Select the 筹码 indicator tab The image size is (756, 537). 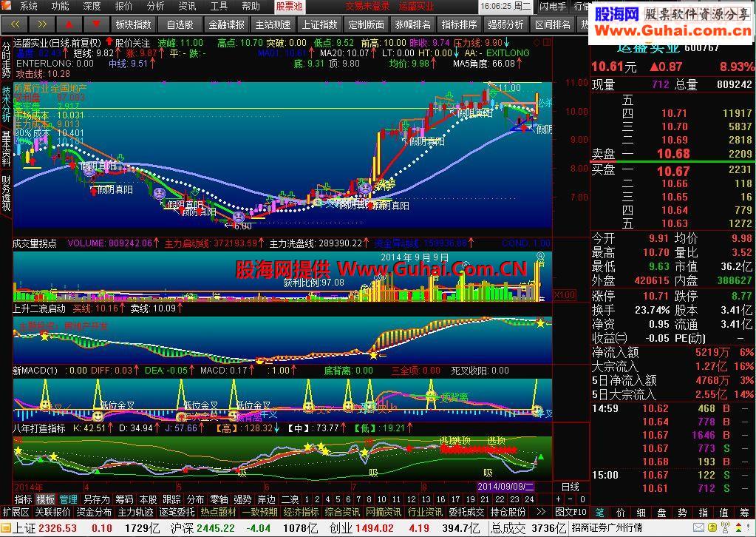coord(124,499)
